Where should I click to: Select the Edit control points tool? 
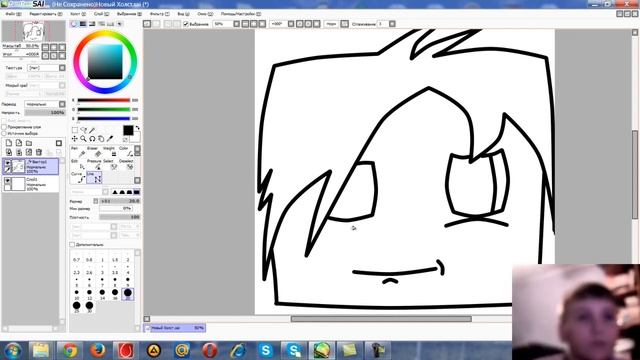pos(78,164)
